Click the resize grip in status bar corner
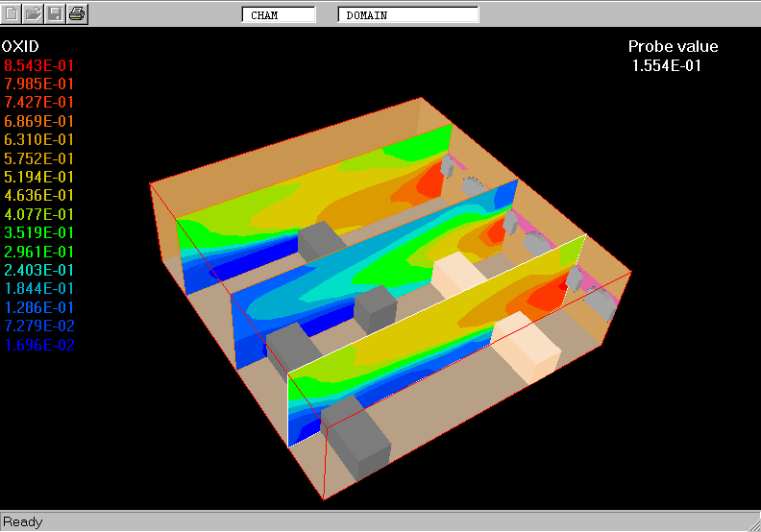This screenshot has height=532, width=761. 752,524
